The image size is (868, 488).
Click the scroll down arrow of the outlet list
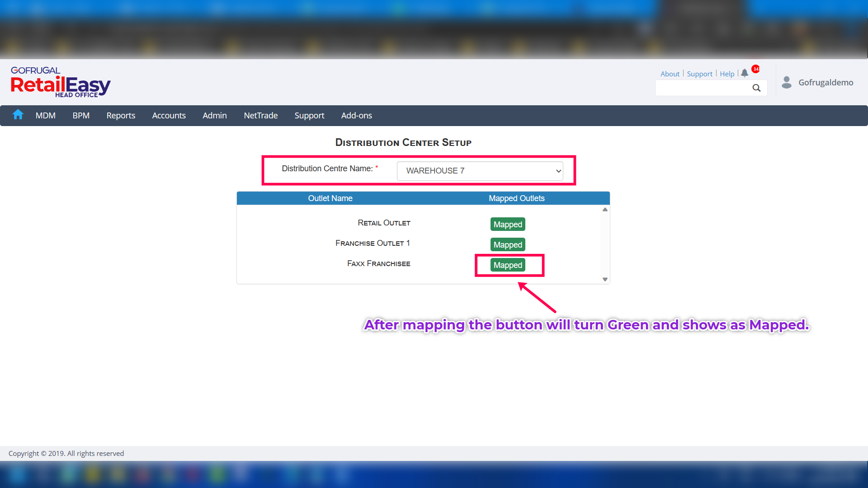pos(605,280)
